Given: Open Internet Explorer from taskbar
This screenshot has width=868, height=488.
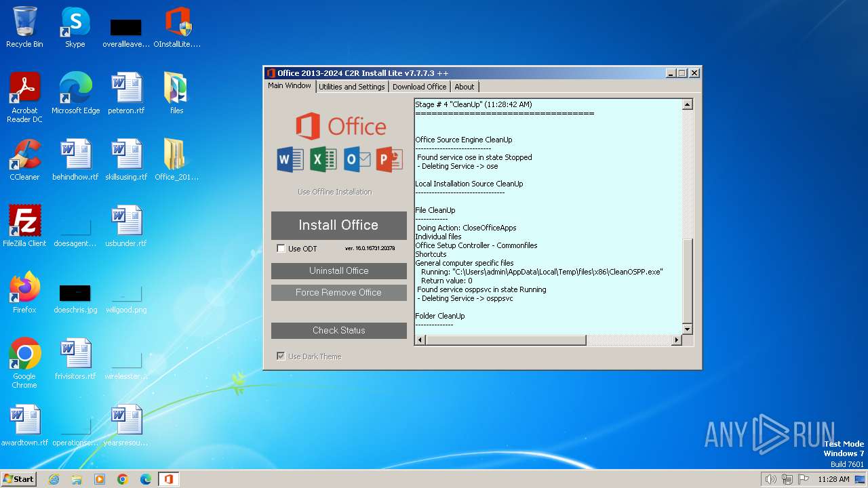Looking at the screenshot, I should (x=54, y=479).
